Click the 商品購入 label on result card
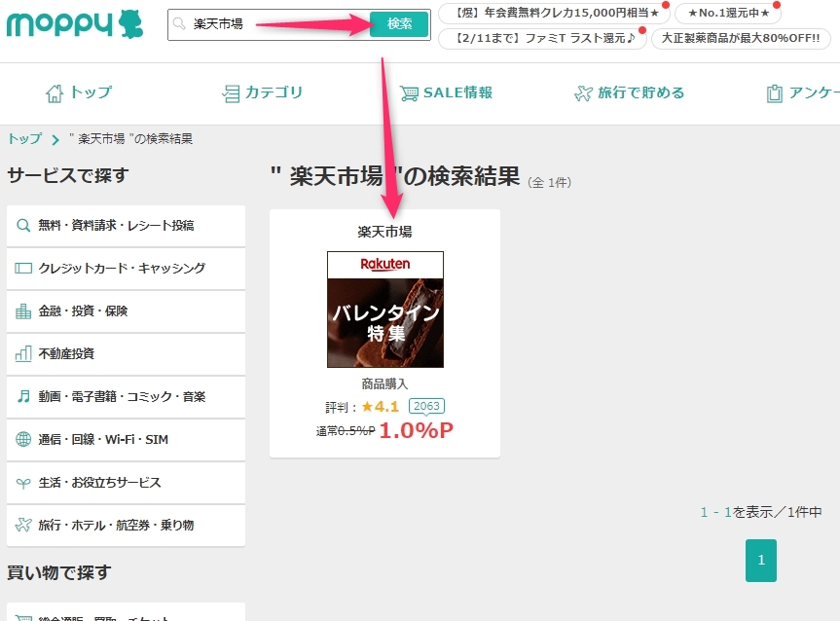Viewport: 840px width, 621px height. 384,384
